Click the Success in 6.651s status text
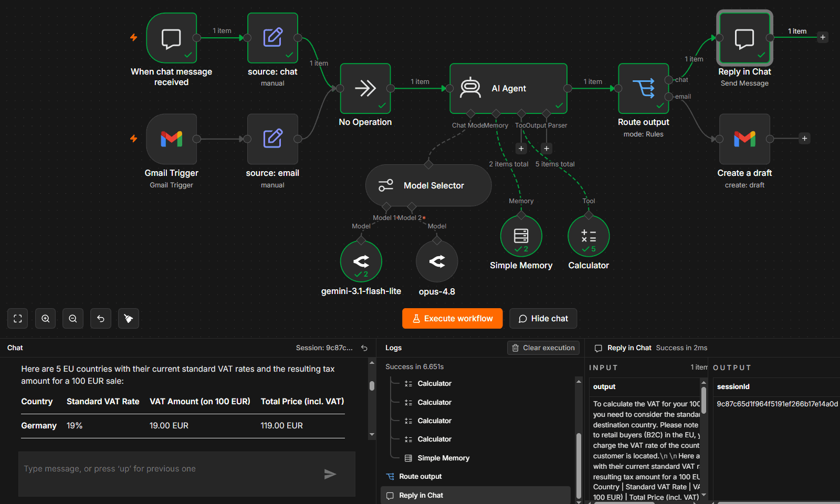 415,367
